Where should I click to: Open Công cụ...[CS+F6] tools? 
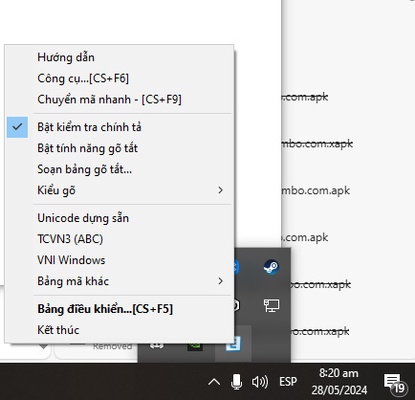[x=119, y=78]
